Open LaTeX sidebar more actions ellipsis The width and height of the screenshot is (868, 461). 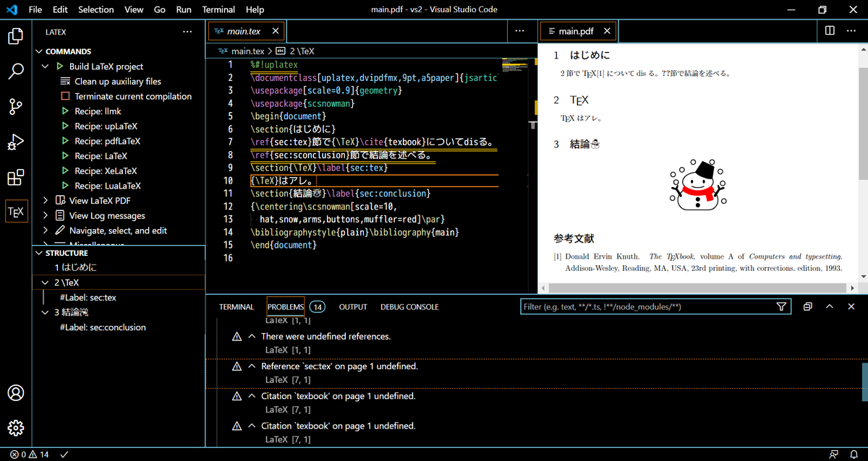[187, 32]
